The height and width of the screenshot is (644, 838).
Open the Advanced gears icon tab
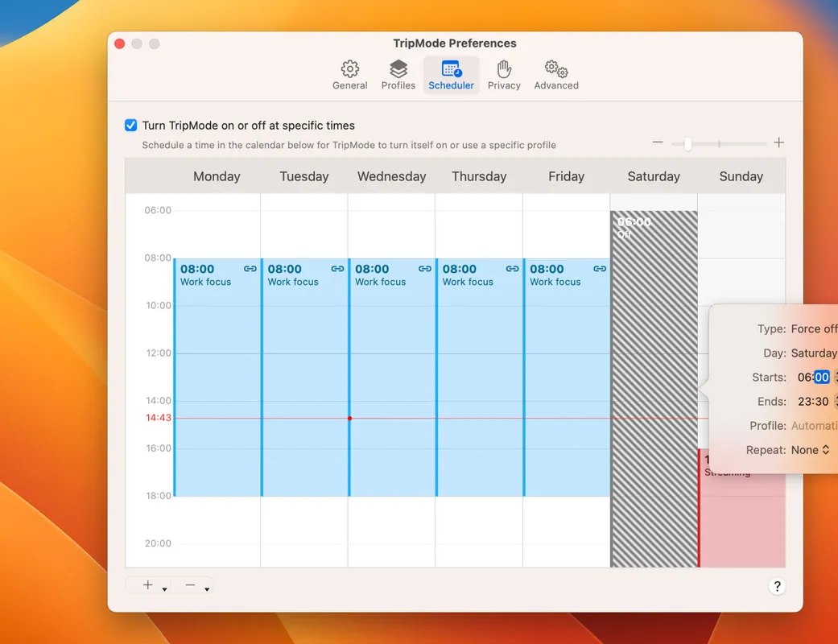556,75
